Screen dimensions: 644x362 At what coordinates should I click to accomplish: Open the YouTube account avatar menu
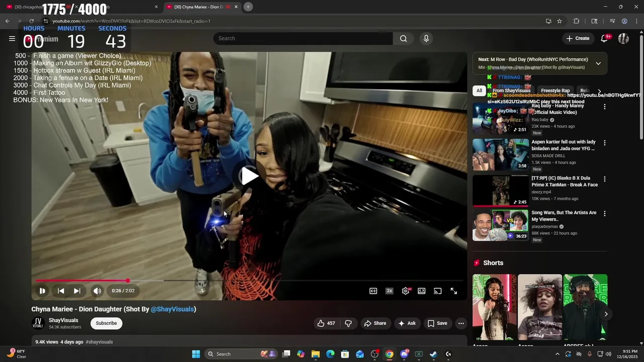624,38
